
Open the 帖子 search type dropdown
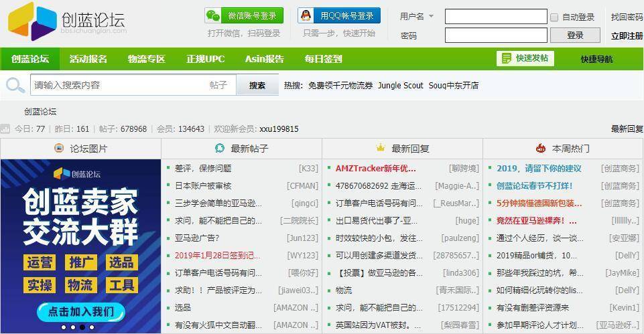pos(218,85)
